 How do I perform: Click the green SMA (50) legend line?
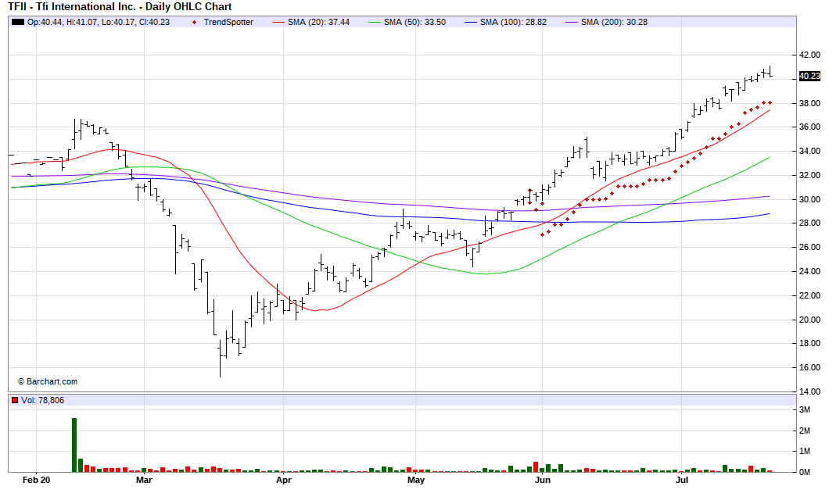(x=375, y=22)
